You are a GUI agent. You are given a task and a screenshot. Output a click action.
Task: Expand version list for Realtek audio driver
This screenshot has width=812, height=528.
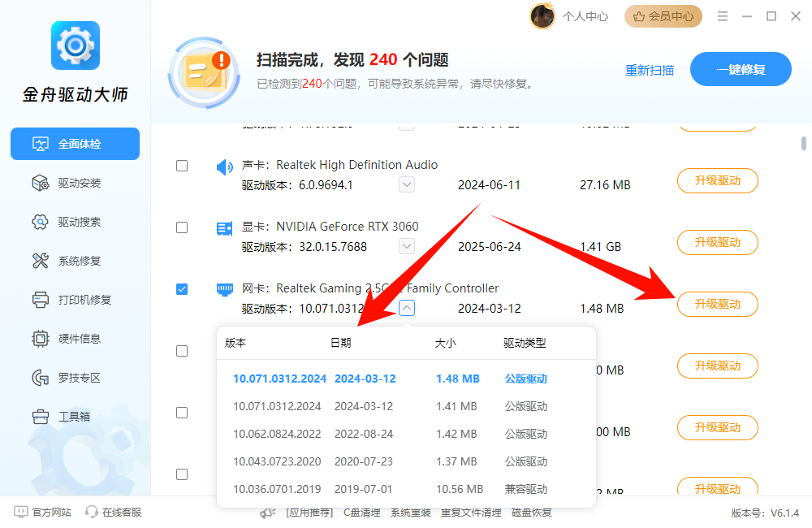coord(406,184)
